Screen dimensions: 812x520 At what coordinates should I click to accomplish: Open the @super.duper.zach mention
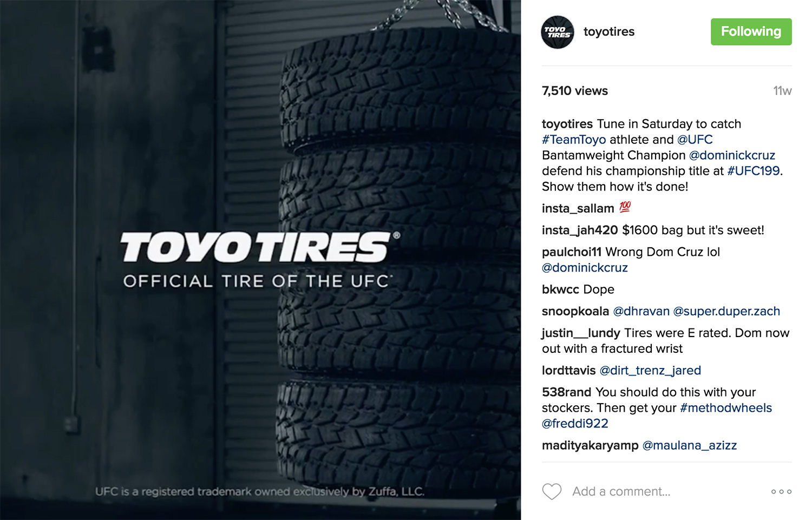pyautogui.click(x=726, y=311)
